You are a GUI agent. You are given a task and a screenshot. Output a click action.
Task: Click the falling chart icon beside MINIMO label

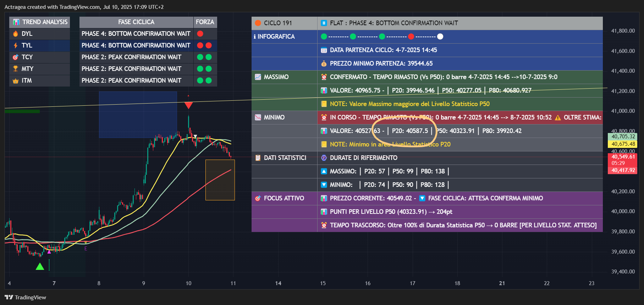[258, 117]
